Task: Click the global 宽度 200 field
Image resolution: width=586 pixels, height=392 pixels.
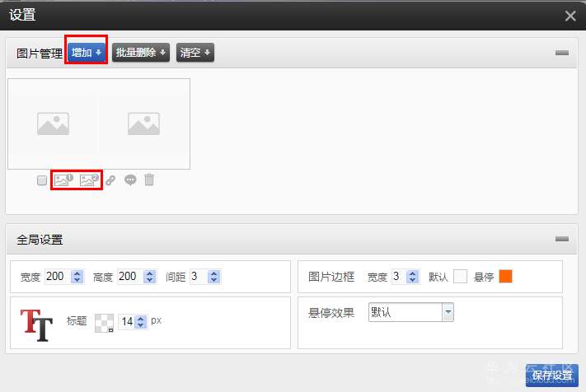Action: click(58, 277)
